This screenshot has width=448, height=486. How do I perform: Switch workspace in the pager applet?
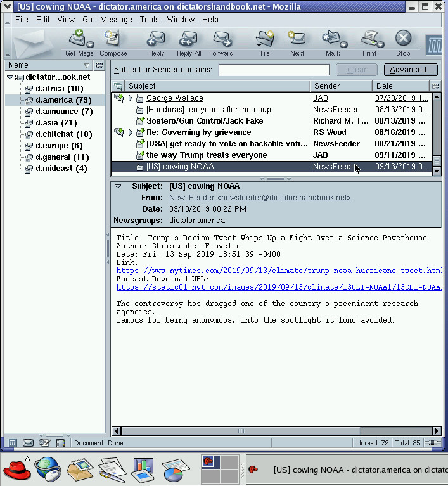pos(220,470)
